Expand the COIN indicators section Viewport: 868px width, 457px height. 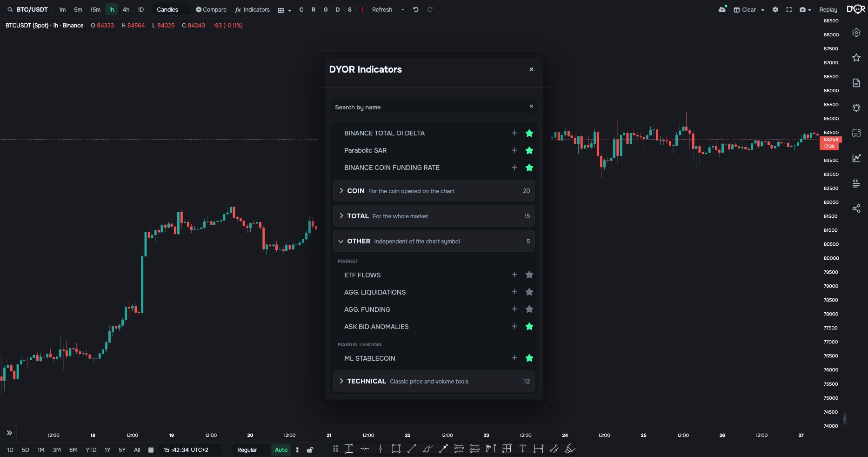point(434,191)
